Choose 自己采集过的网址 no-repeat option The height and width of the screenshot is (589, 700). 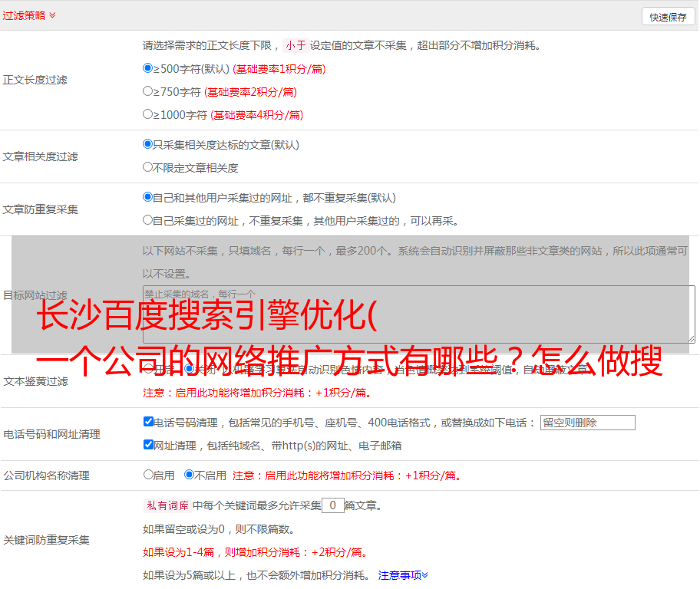click(148, 220)
